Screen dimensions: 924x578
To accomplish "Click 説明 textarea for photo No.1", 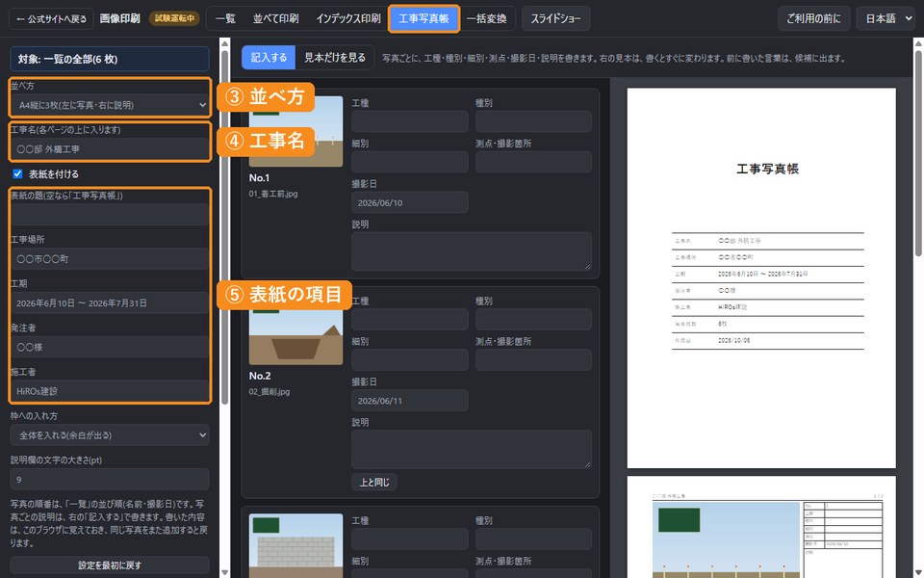I will pyautogui.click(x=472, y=251).
